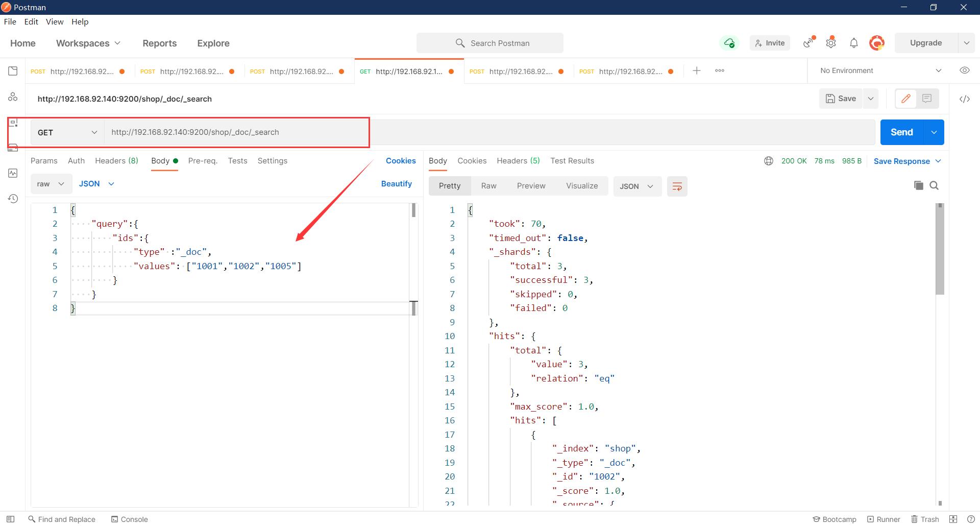Open the Trash
980x526 pixels.
click(x=925, y=519)
